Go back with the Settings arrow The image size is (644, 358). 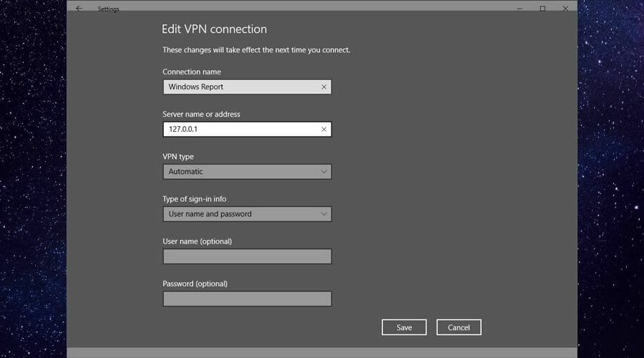point(79,9)
